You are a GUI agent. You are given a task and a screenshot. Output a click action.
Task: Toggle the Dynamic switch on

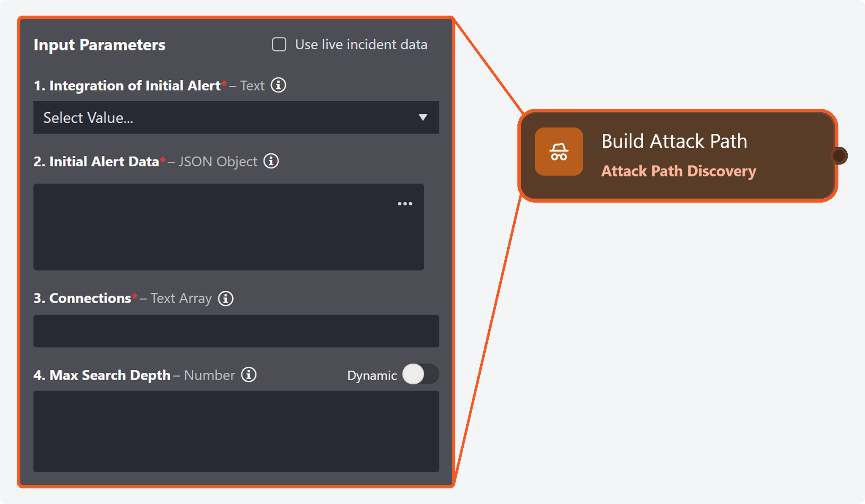[x=420, y=374]
